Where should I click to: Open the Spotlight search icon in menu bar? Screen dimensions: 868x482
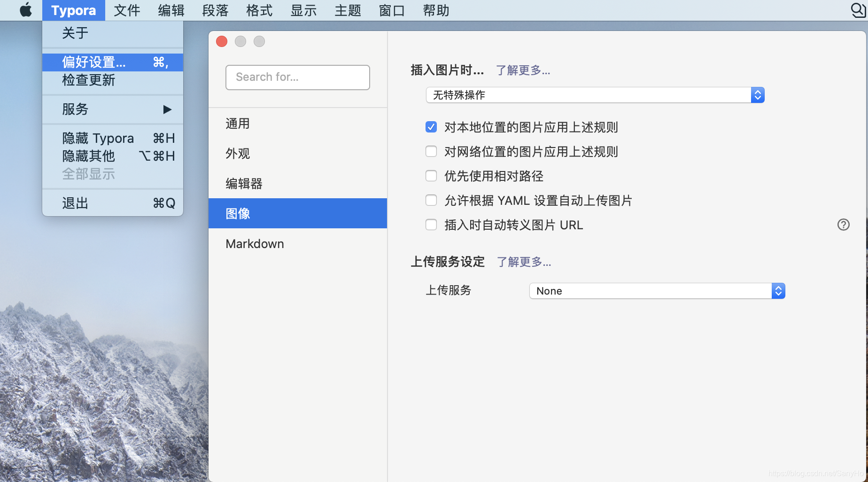pyautogui.click(x=858, y=10)
